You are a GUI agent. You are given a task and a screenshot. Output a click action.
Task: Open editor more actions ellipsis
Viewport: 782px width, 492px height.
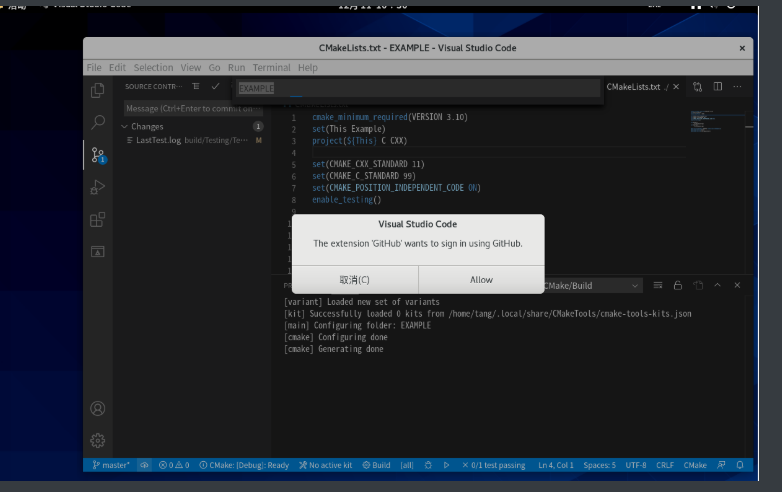[x=737, y=87]
